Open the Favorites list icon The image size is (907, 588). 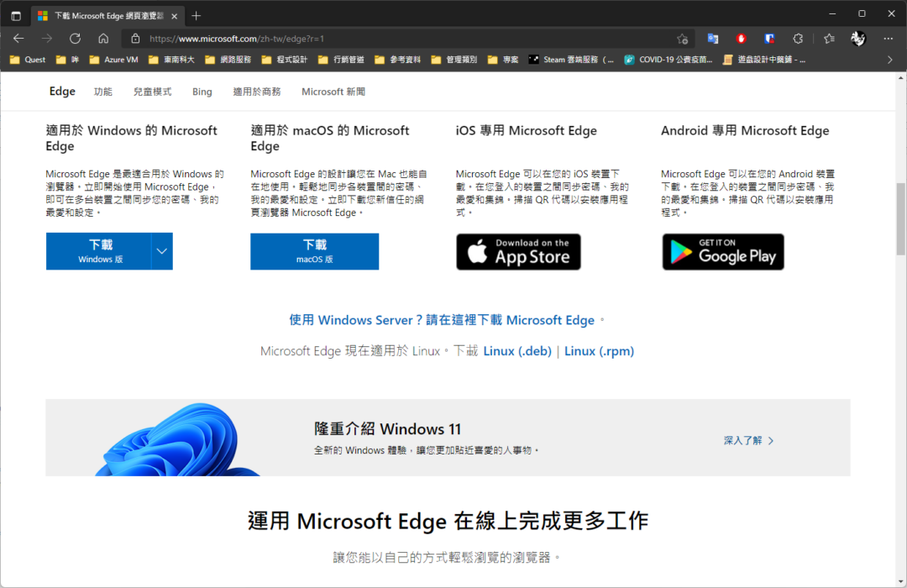(830, 39)
